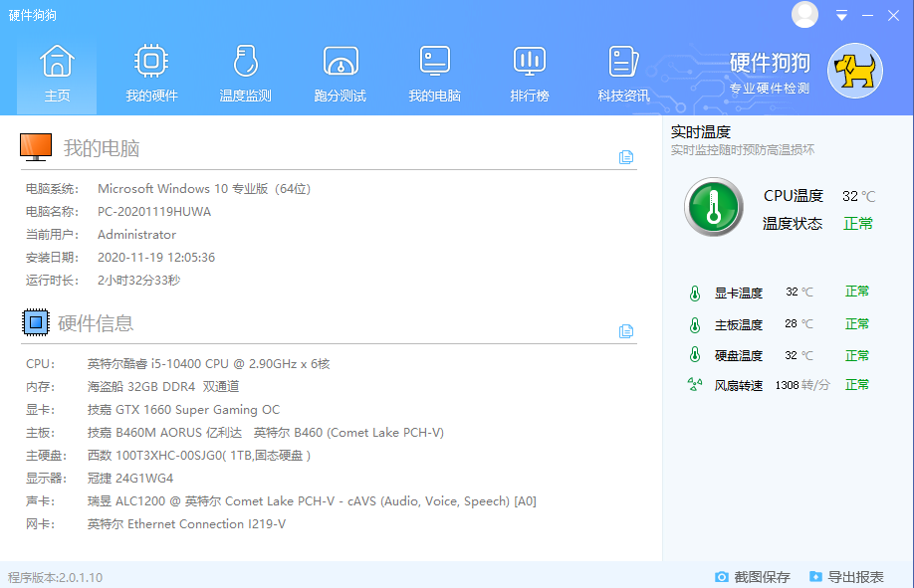The image size is (914, 588).
Task: Click the green CPU temperature gauge
Action: pyautogui.click(x=713, y=207)
